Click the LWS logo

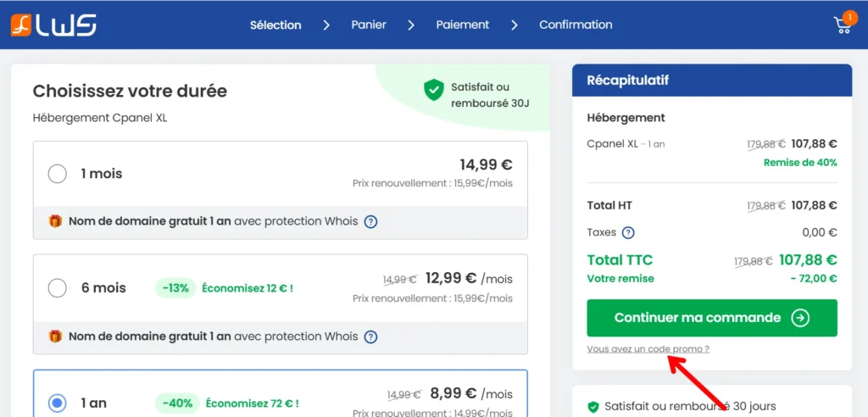coord(53,25)
